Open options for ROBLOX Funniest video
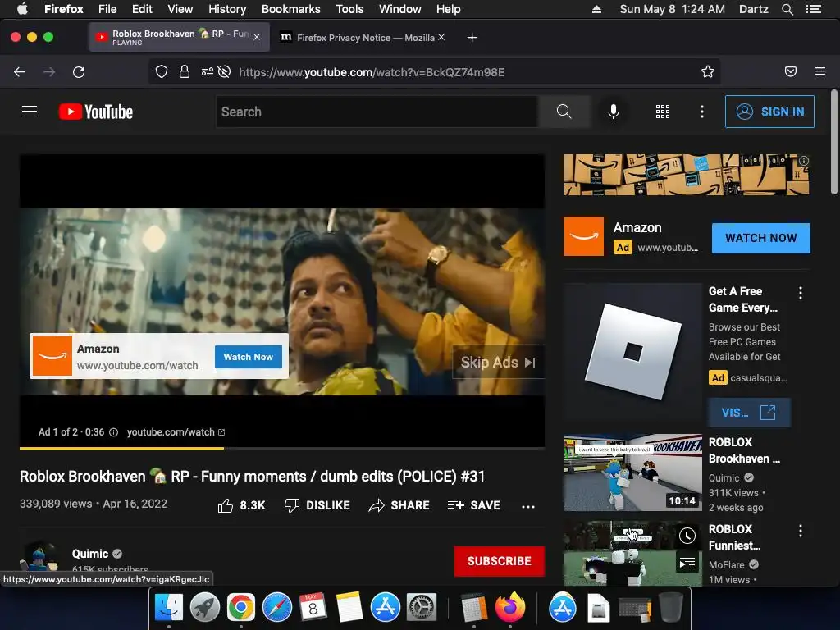This screenshot has width=840, height=630. (x=801, y=531)
